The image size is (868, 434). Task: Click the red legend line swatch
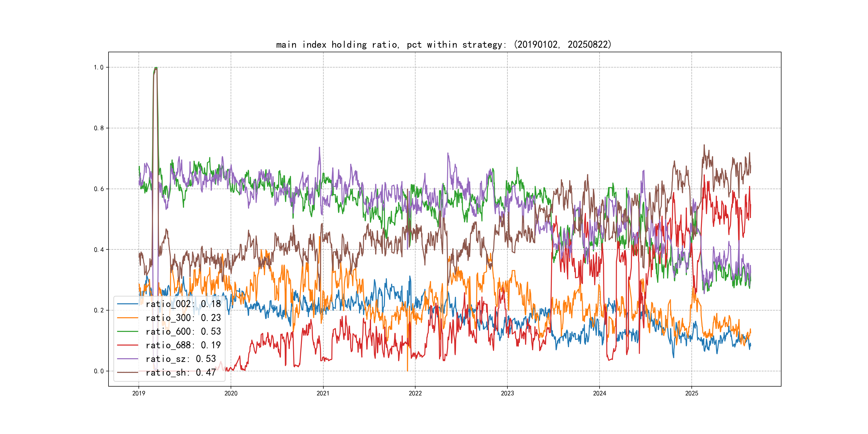point(128,345)
